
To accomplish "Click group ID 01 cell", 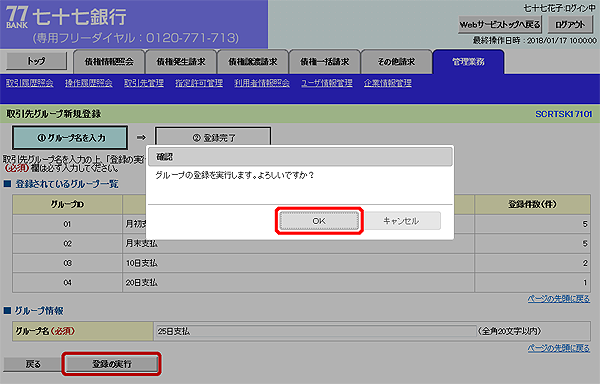I will [x=67, y=224].
